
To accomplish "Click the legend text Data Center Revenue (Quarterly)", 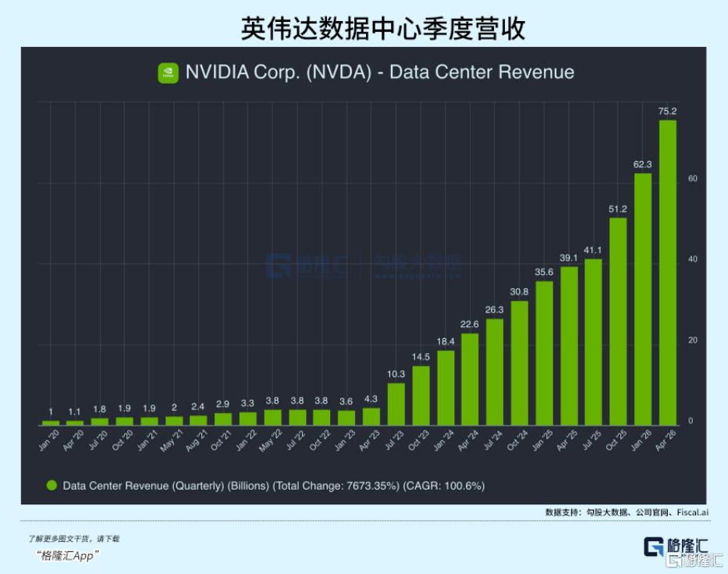I will [x=144, y=486].
